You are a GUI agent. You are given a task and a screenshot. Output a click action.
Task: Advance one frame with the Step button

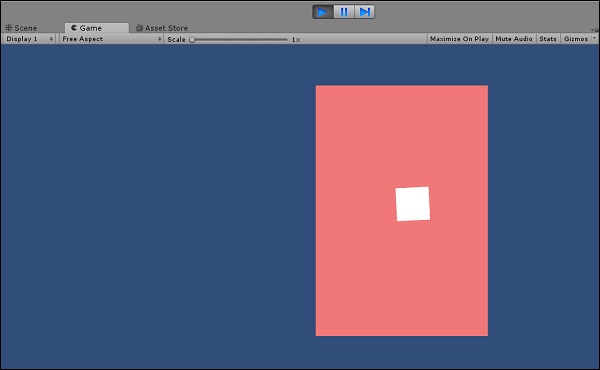pyautogui.click(x=364, y=12)
